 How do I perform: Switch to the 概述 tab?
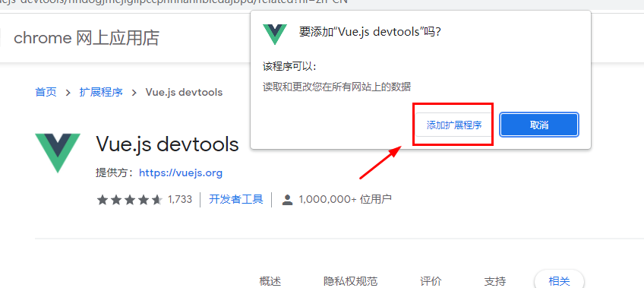(x=270, y=281)
